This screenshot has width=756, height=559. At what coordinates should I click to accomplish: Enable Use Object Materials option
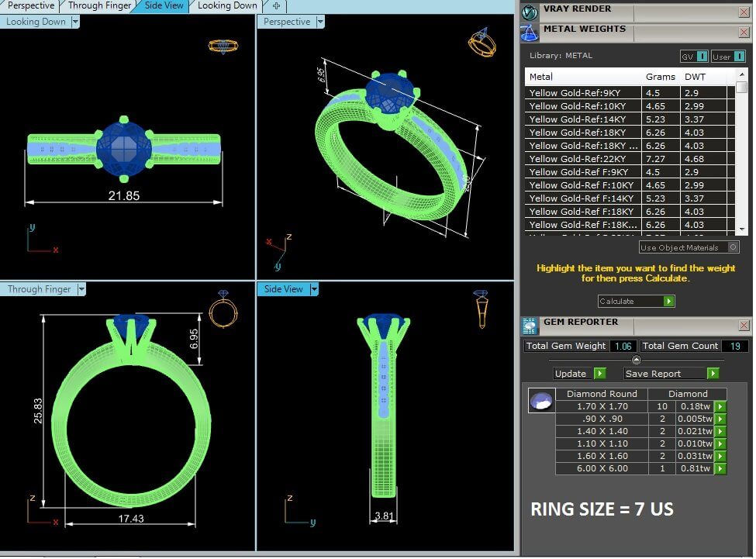(733, 247)
